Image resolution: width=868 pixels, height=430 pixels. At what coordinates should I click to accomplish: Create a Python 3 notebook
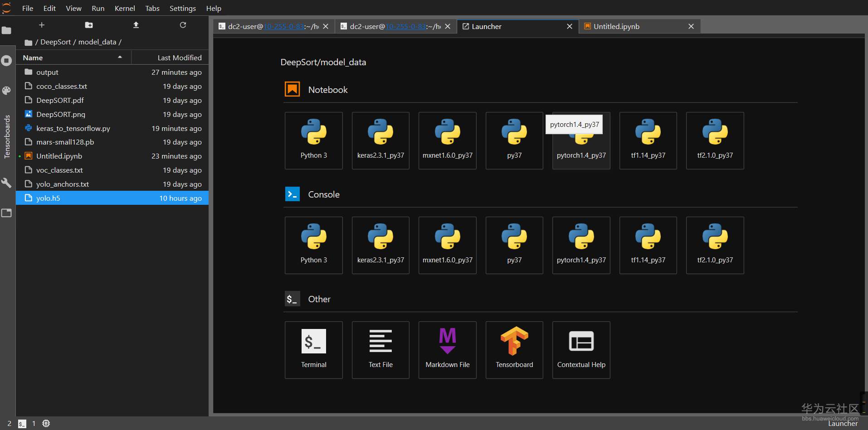[314, 140]
